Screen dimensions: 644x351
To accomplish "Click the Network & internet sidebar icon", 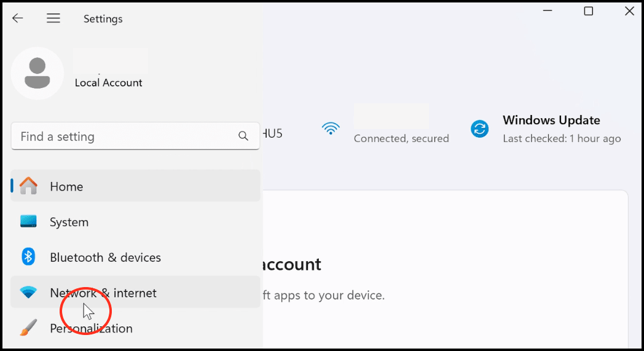I will (28, 293).
